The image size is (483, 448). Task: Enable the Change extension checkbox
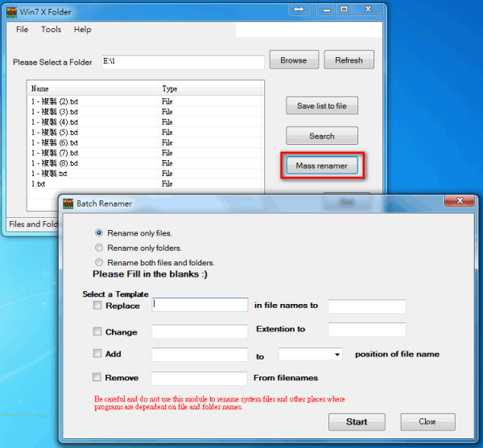[97, 331]
